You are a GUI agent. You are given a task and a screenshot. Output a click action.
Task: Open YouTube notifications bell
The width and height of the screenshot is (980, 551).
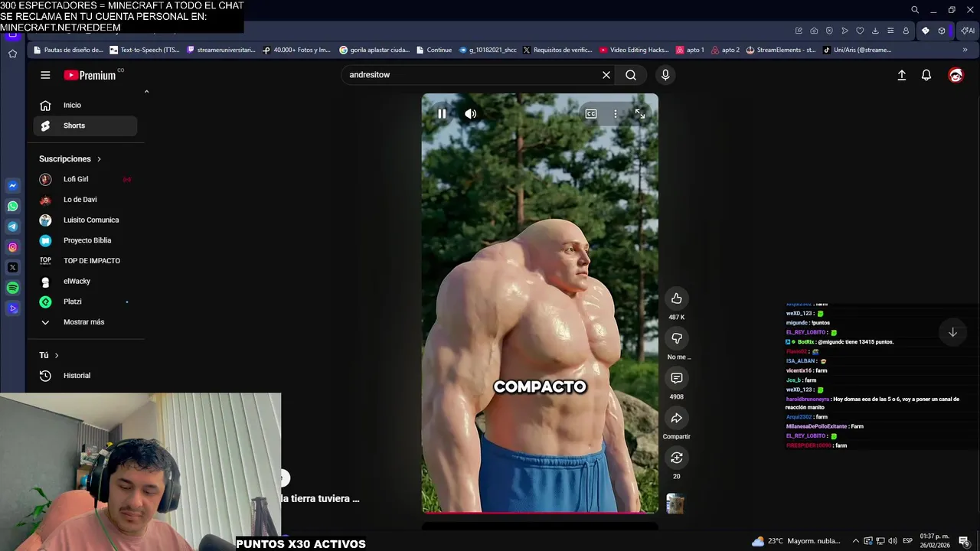[926, 75]
